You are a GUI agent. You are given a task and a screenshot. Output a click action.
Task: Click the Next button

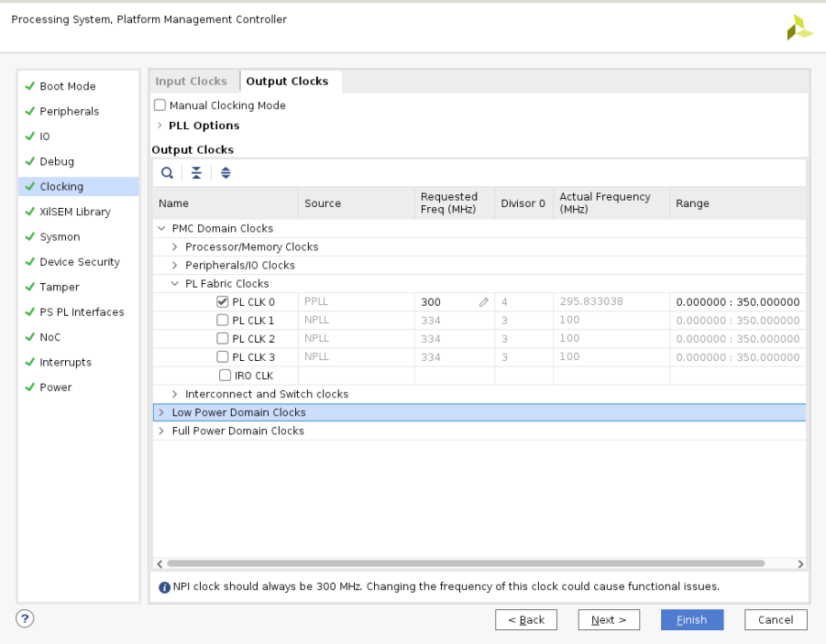[x=609, y=620]
